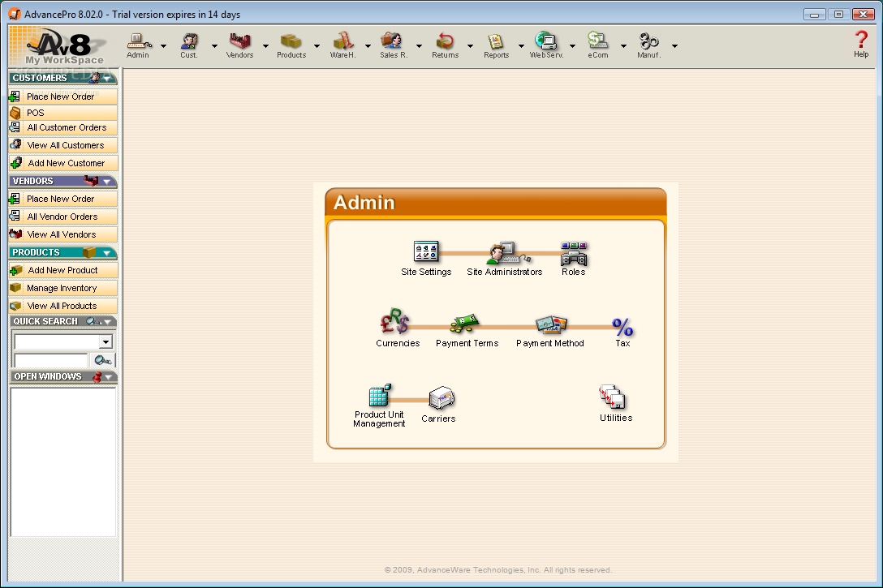Open the POS sidebar button
Viewport: 883px width, 588px height.
pyautogui.click(x=63, y=113)
